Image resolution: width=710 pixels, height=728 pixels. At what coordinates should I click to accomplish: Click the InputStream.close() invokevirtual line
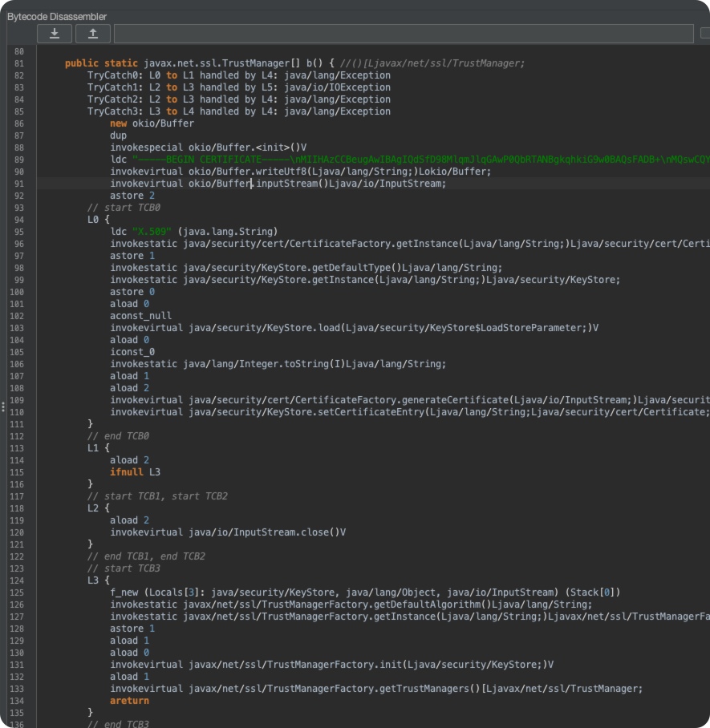(x=227, y=532)
